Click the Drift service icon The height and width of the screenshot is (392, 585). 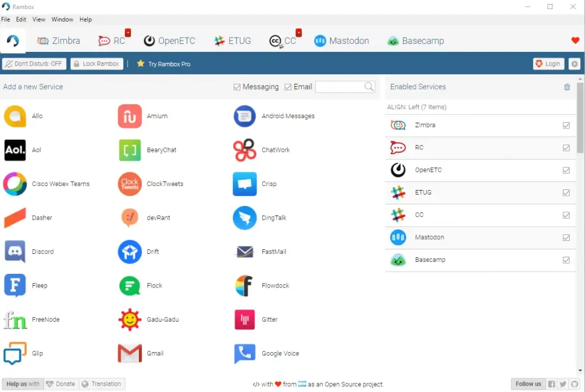130,252
